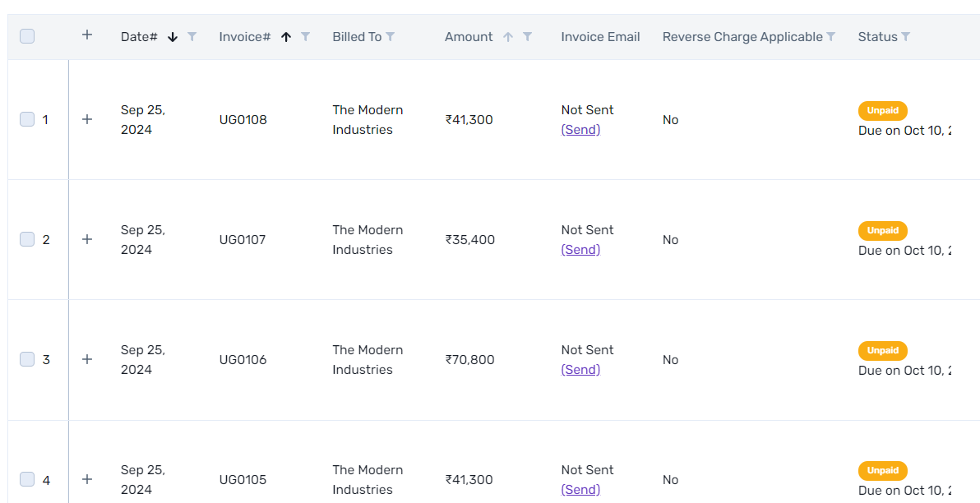The width and height of the screenshot is (980, 503).
Task: Open the Status column filter
Action: 906,37
